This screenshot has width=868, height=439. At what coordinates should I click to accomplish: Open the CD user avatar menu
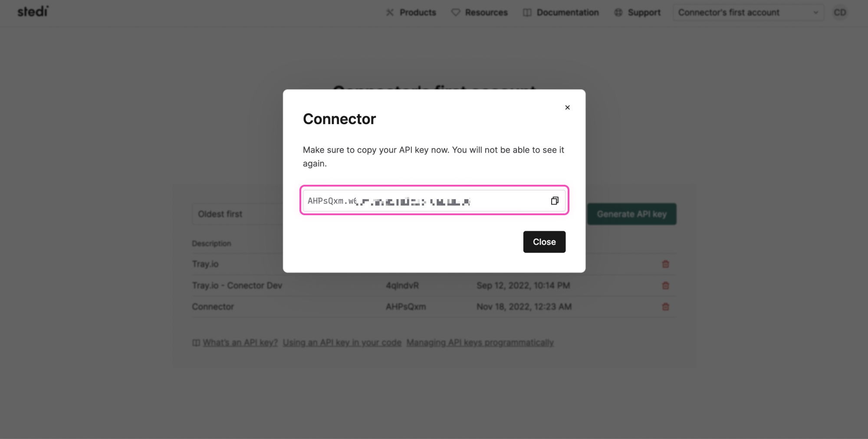[840, 13]
